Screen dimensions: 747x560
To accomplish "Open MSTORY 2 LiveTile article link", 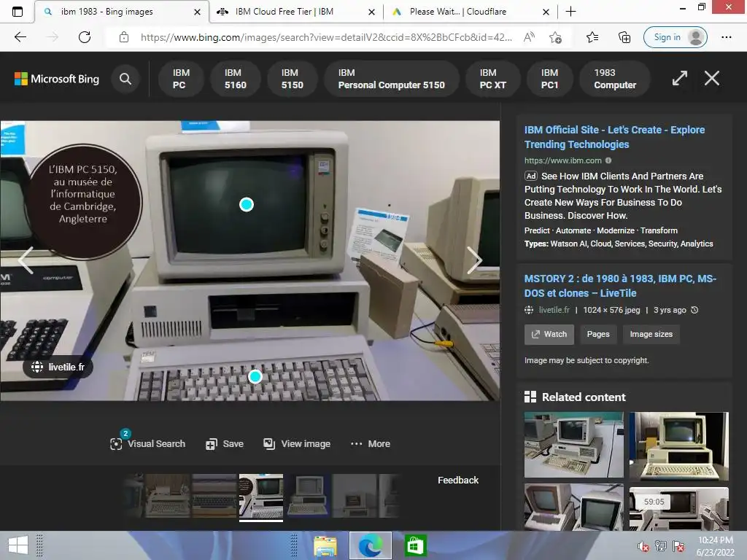I will click(x=620, y=286).
